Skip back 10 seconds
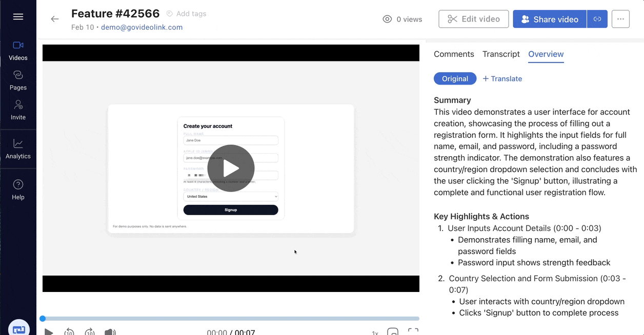This screenshot has height=335, width=644. pos(69,331)
